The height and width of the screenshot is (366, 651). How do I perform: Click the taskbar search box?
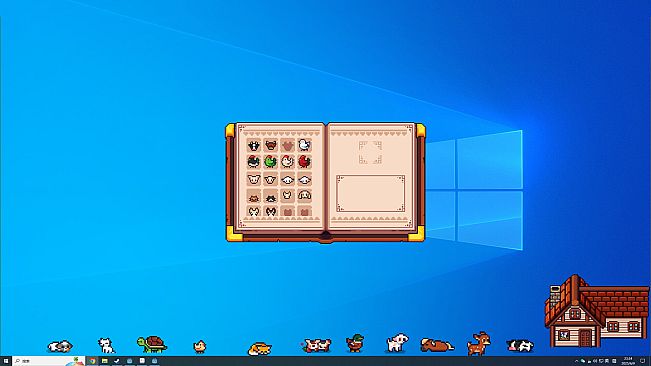[48, 361]
